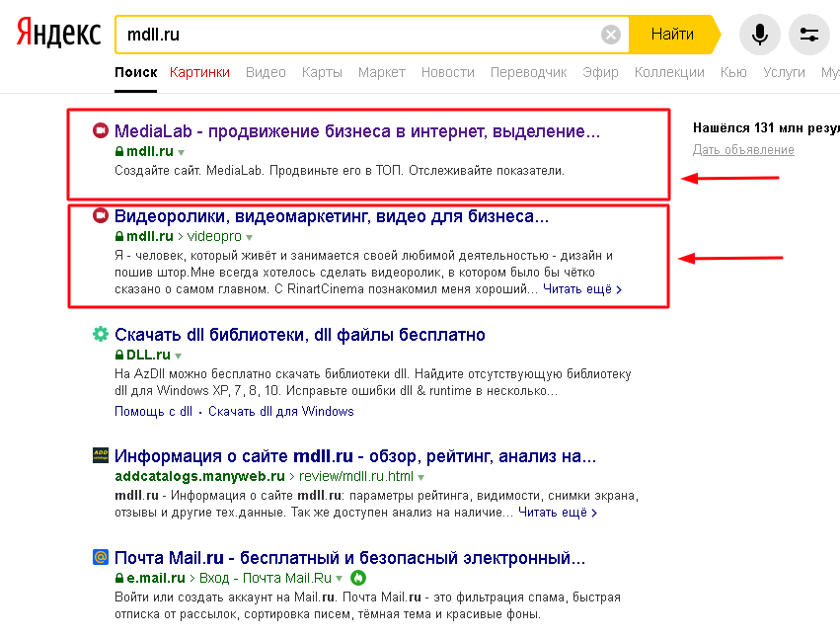Click Вход - Почта Mail.Ru URL path
This screenshot has height=638, width=840.
point(266,578)
